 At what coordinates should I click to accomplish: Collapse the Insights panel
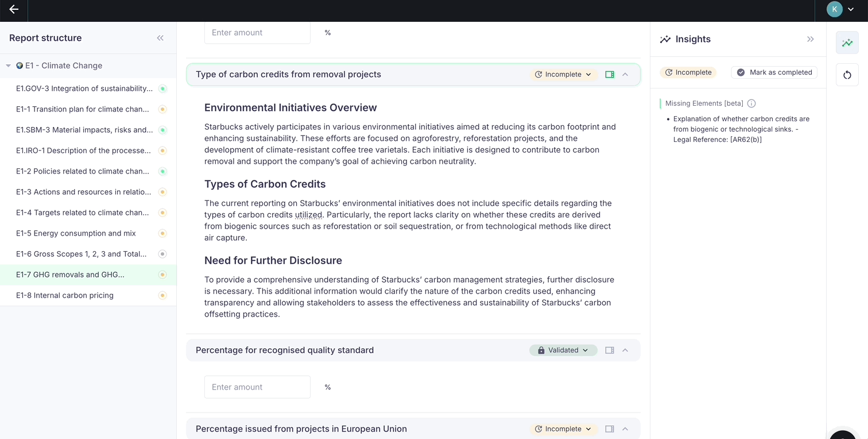pos(811,39)
